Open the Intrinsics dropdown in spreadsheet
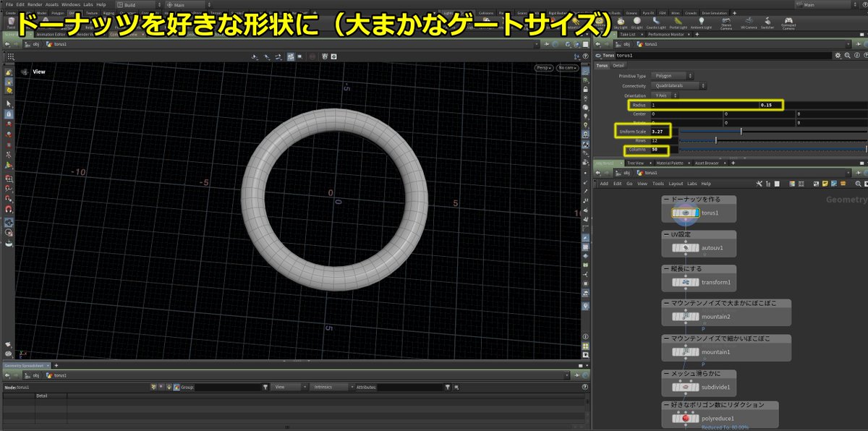This screenshot has height=431, width=868. tap(332, 387)
